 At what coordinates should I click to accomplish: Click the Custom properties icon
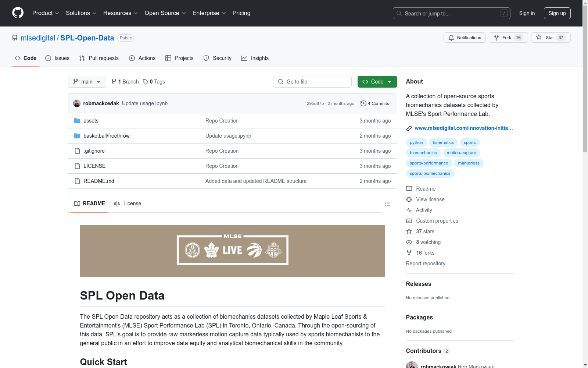pyautogui.click(x=409, y=221)
